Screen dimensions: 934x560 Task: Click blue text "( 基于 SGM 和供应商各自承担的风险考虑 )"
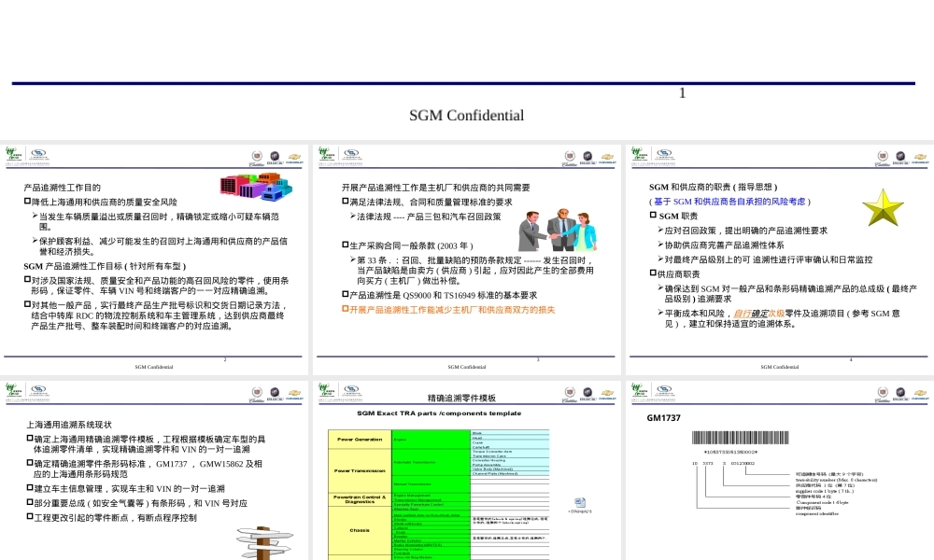point(729,202)
